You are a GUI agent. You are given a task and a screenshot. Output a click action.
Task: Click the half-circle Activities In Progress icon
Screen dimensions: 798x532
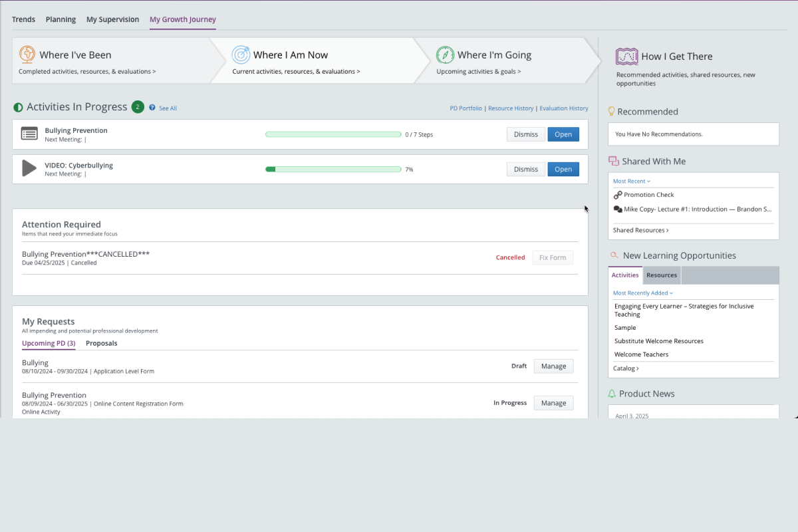[x=18, y=107]
